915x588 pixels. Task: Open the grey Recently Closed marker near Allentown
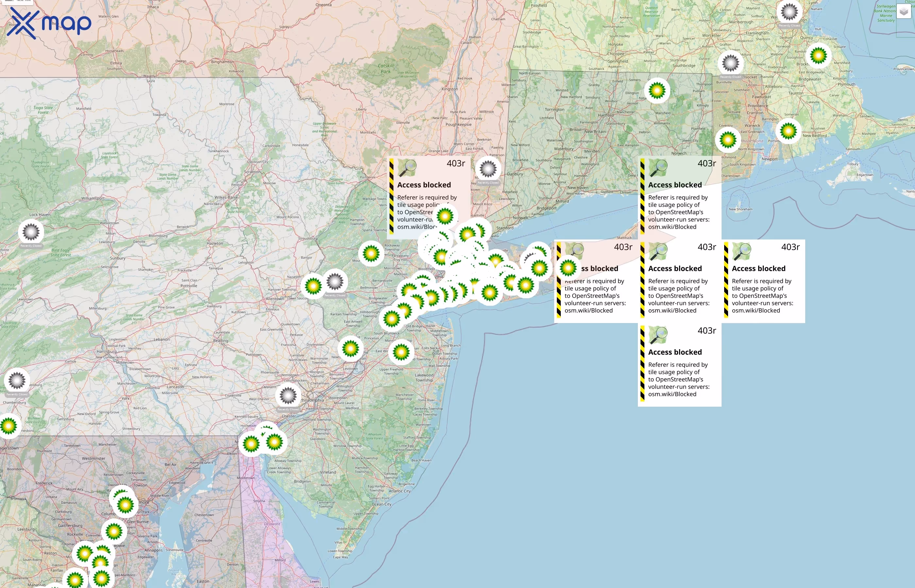[x=335, y=282]
